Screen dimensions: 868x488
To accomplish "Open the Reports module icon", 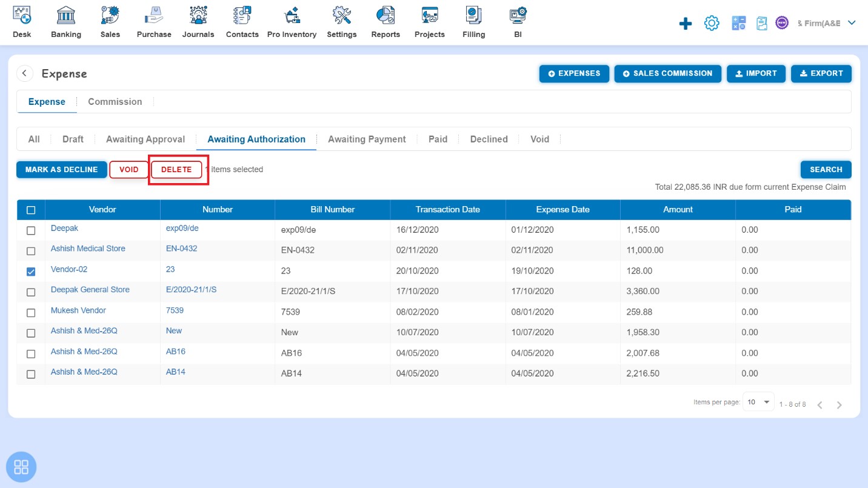I will click(x=386, y=15).
